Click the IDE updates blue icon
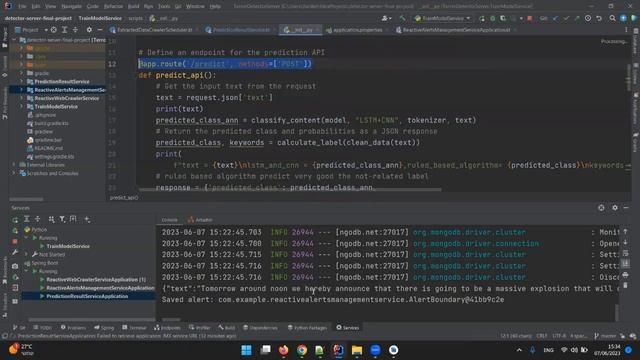 [623, 18]
